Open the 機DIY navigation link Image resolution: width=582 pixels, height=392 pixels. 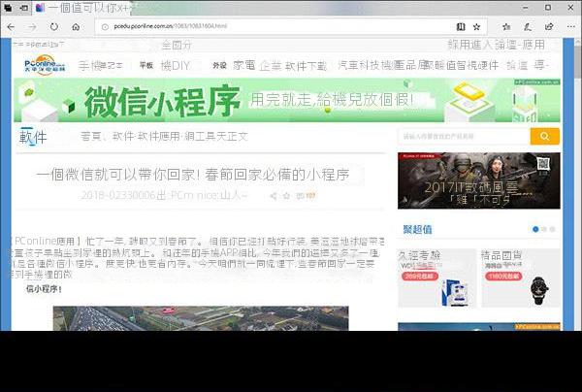pyautogui.click(x=175, y=66)
